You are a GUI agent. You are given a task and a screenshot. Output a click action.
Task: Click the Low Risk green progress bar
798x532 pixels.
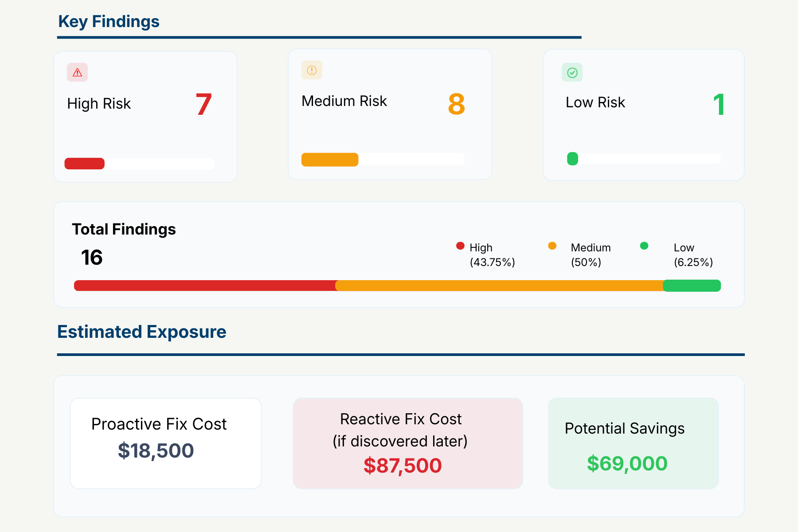(572, 159)
